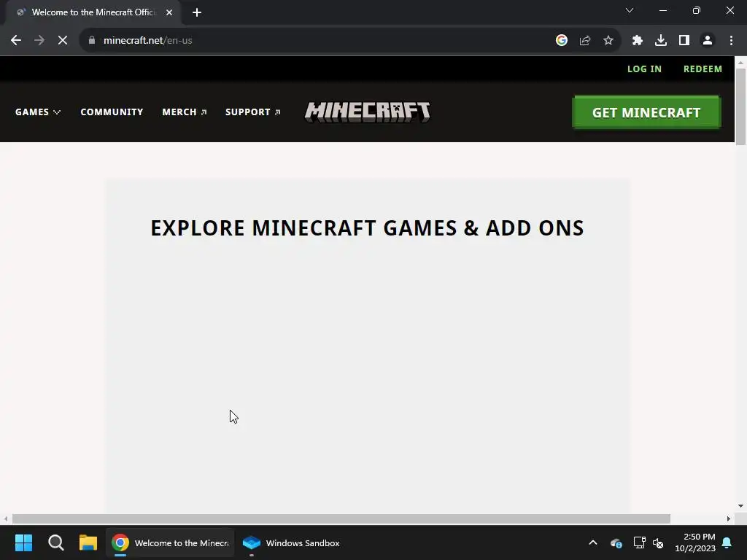747x560 pixels.
Task: Open tab search dropdown arrow
Action: [x=630, y=10]
